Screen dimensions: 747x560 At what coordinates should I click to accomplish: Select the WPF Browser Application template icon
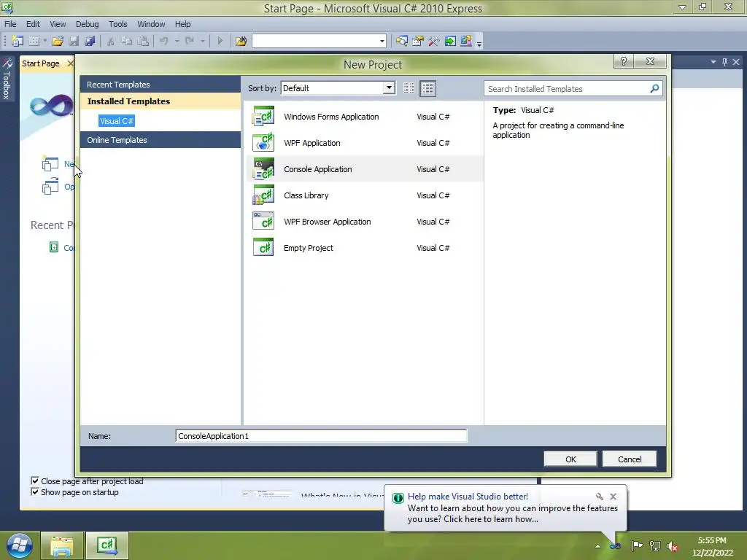[263, 222]
